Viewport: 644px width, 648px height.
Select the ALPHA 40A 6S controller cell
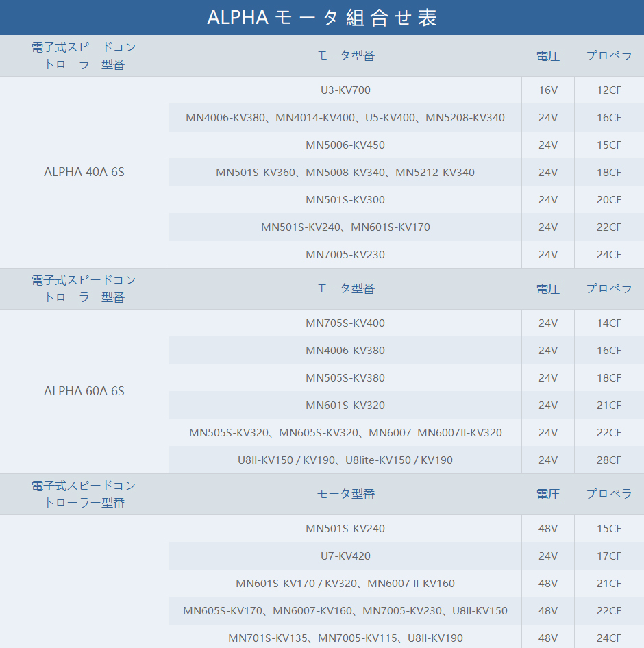click(x=84, y=172)
